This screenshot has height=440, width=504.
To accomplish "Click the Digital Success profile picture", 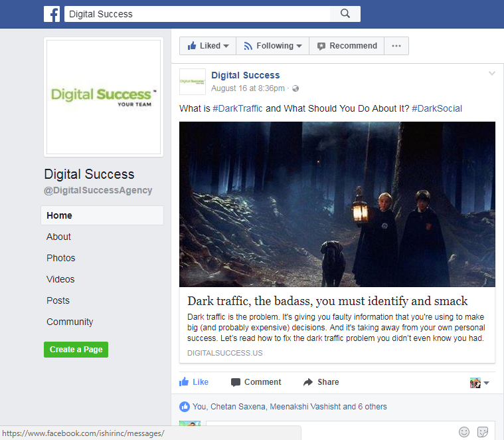I will tap(104, 97).
